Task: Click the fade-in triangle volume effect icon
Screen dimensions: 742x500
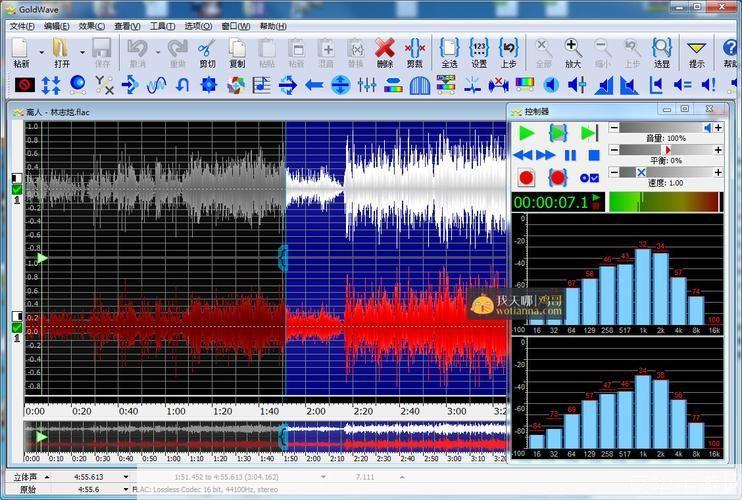Action: (x=604, y=86)
